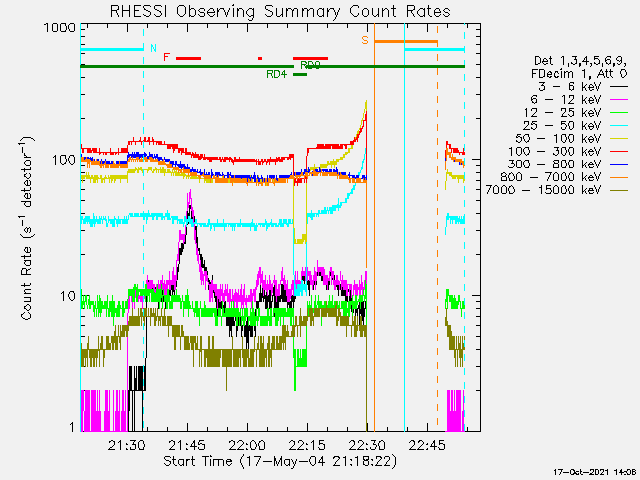Click the green 'RD0' decimation label

click(310, 65)
